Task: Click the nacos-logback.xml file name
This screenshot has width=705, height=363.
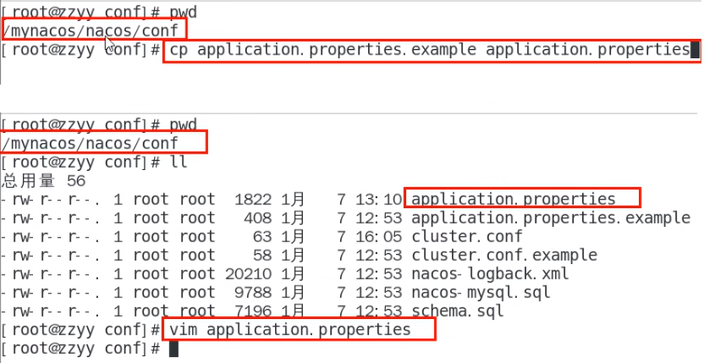Action: click(490, 273)
